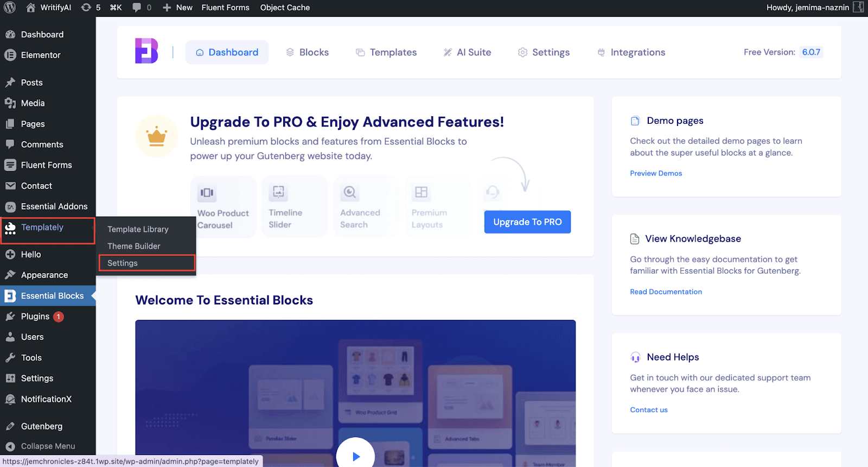Open the Preview Demos link
The height and width of the screenshot is (467, 868).
pyautogui.click(x=656, y=173)
